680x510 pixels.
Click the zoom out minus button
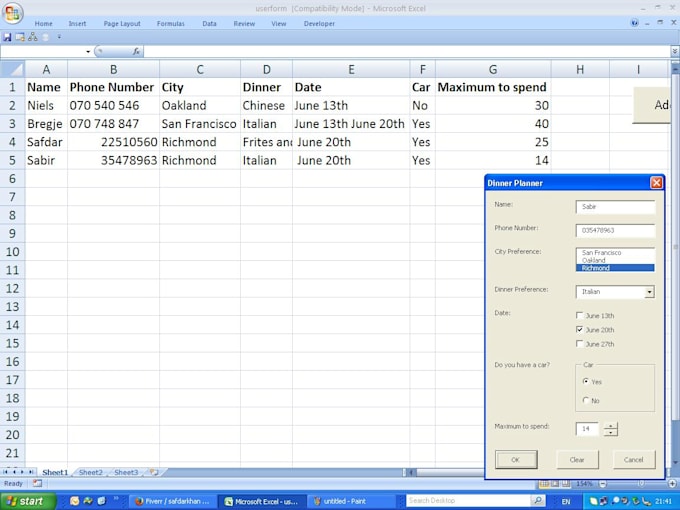click(603, 483)
